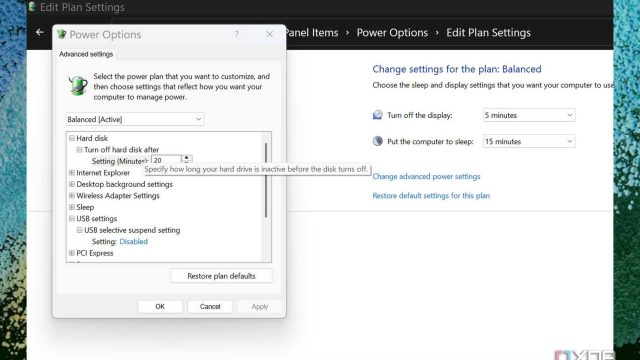This screenshot has width=640, height=360.
Task: Select the USB settings tree label
Action: click(x=96, y=218)
